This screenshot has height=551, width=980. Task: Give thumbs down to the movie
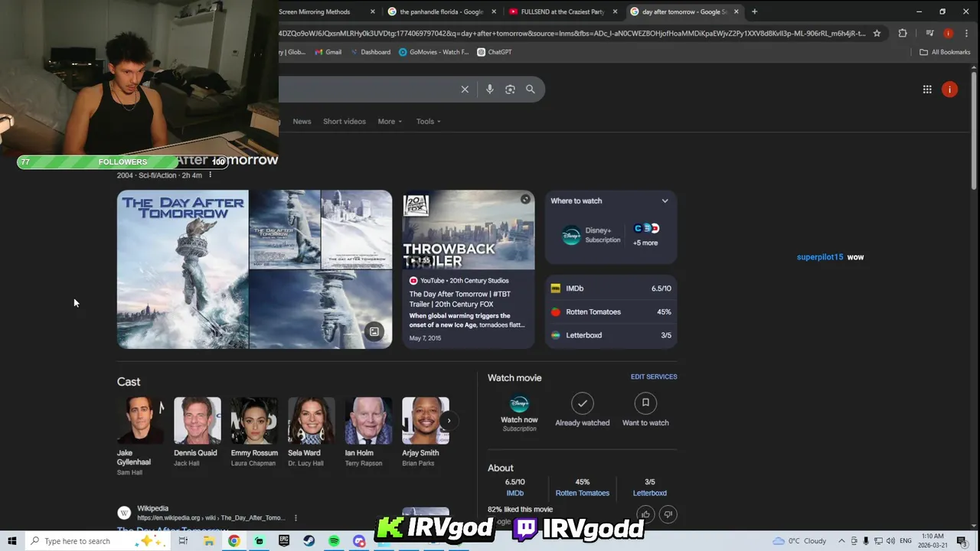point(668,514)
